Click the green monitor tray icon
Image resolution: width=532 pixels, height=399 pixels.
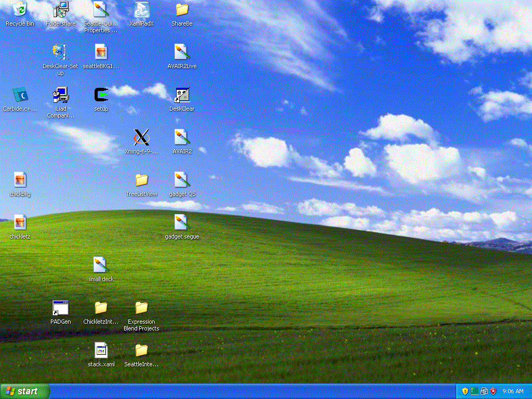point(475,391)
